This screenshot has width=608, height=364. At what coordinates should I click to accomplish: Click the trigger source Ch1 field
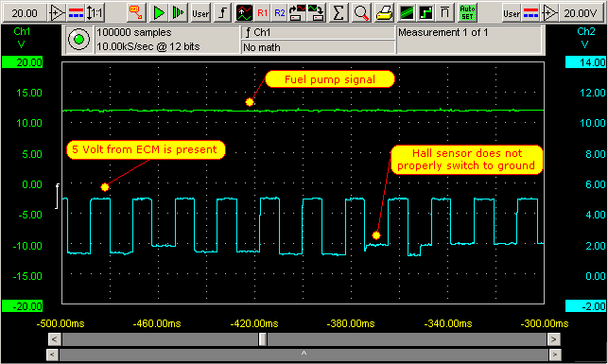318,32
